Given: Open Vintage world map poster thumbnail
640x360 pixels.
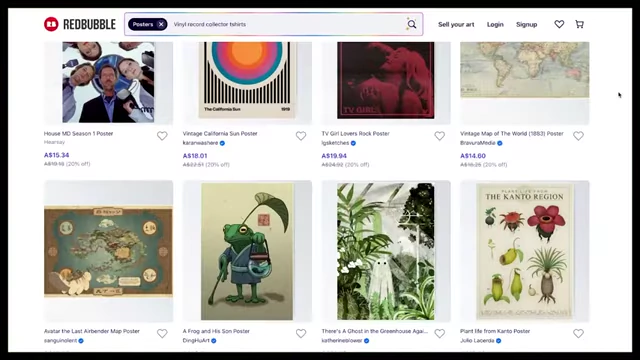Looking at the screenshot, I should [x=524, y=83].
